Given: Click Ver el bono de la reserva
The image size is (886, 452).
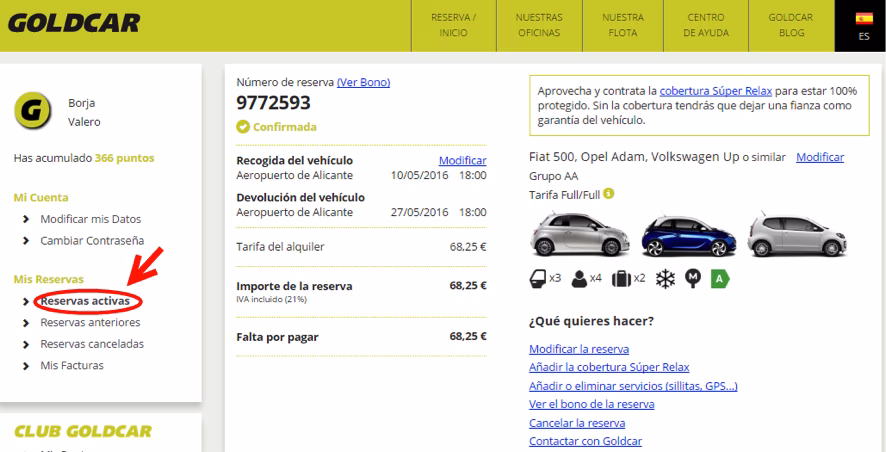Looking at the screenshot, I should (x=592, y=405).
